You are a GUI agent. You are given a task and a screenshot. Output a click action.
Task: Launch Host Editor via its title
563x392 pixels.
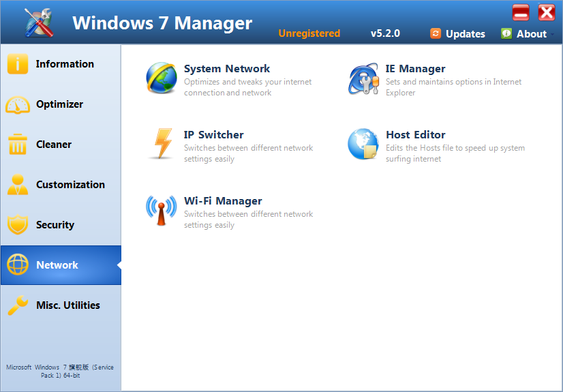pos(415,135)
